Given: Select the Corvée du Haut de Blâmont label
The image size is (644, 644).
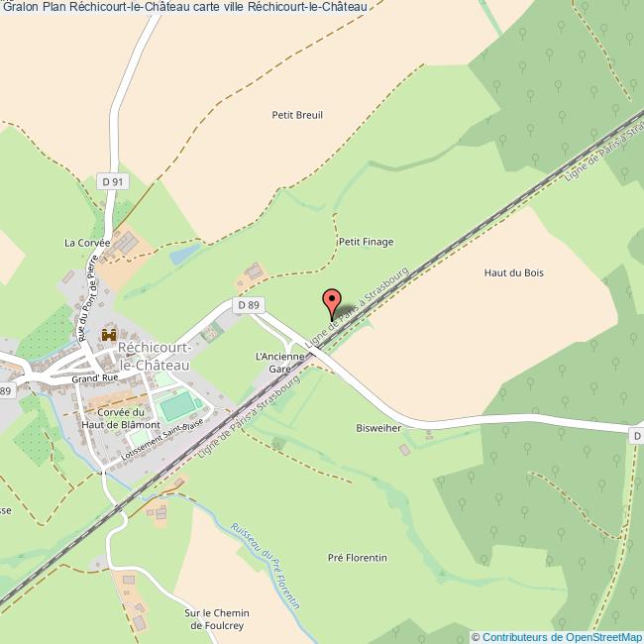Looking at the screenshot, I should click(x=121, y=418).
